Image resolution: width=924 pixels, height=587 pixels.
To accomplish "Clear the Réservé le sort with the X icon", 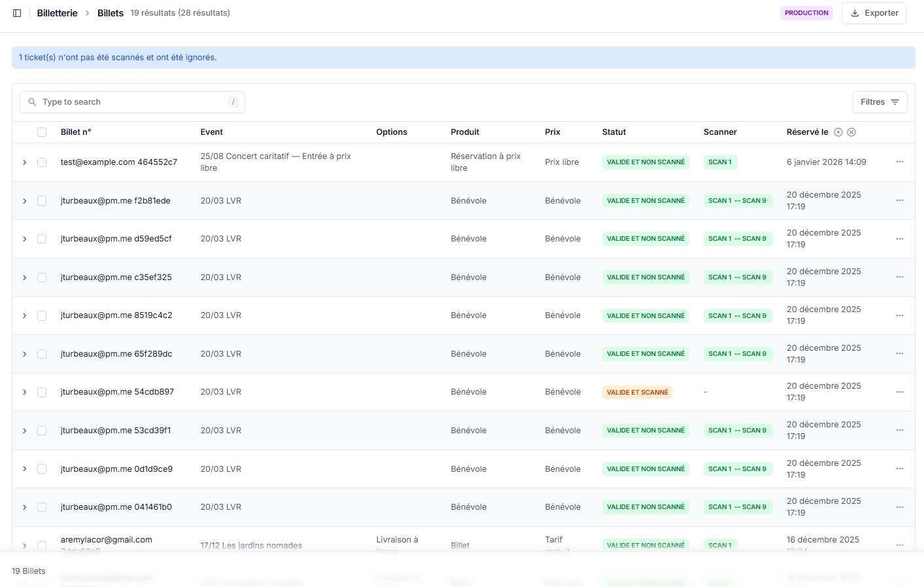I will (x=851, y=132).
